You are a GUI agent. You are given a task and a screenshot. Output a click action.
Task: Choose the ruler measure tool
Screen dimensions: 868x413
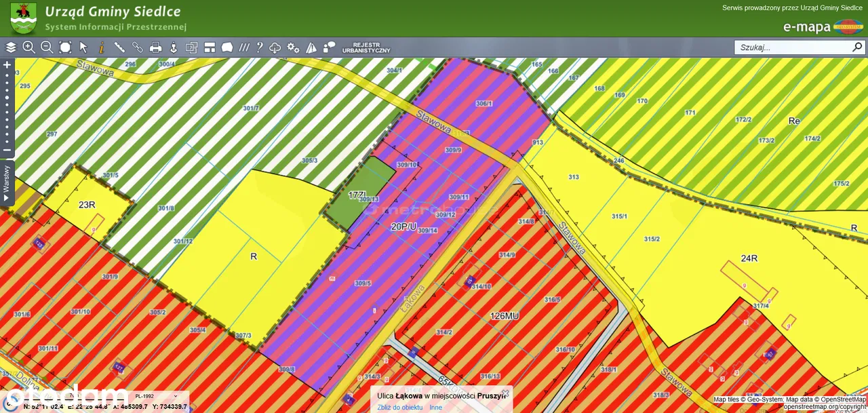point(119,47)
